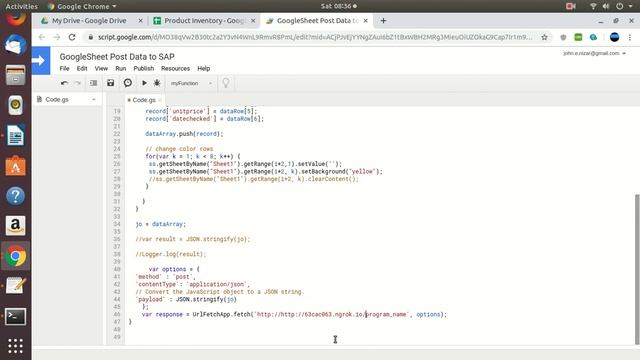Switch to Product Inventory sheet tab
Viewport: 640px width, 360px height.
tap(204, 21)
